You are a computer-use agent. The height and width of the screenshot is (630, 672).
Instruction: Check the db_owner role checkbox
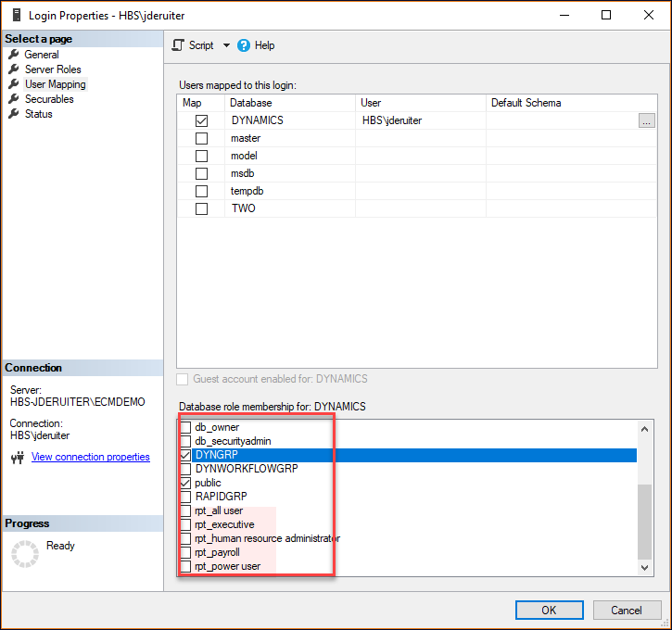[185, 427]
